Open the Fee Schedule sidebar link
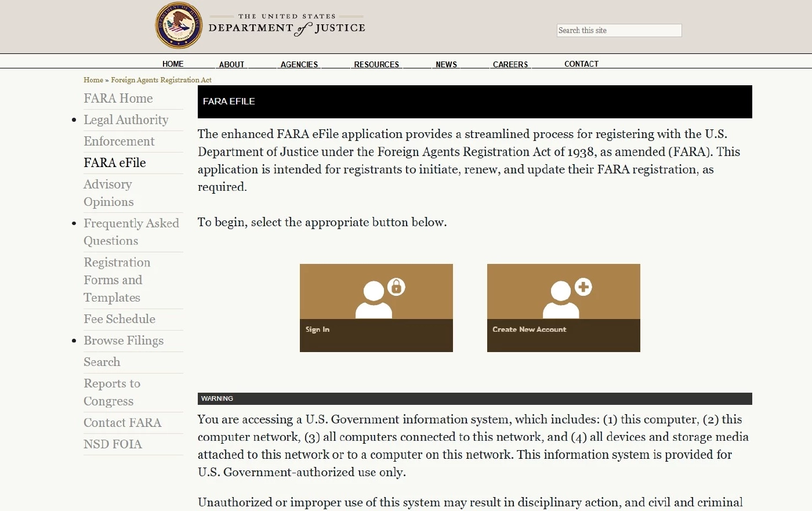Image resolution: width=812 pixels, height=511 pixels. pos(119,319)
